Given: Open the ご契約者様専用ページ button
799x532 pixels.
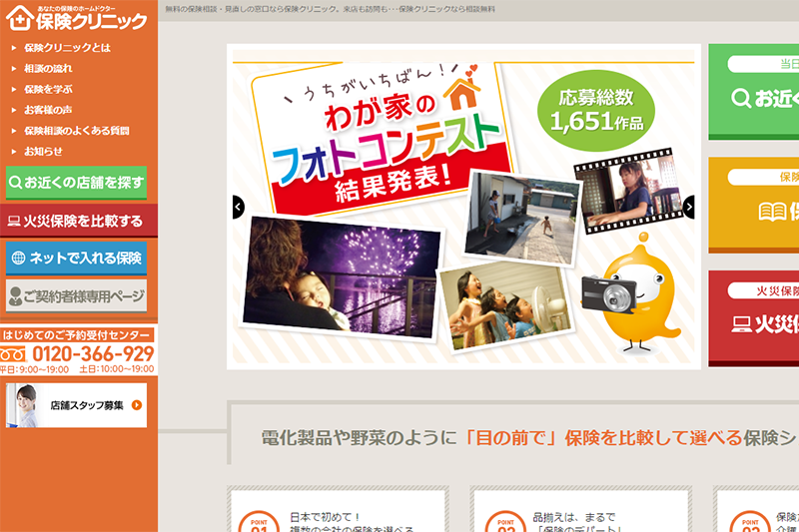Looking at the screenshot, I should [77, 295].
